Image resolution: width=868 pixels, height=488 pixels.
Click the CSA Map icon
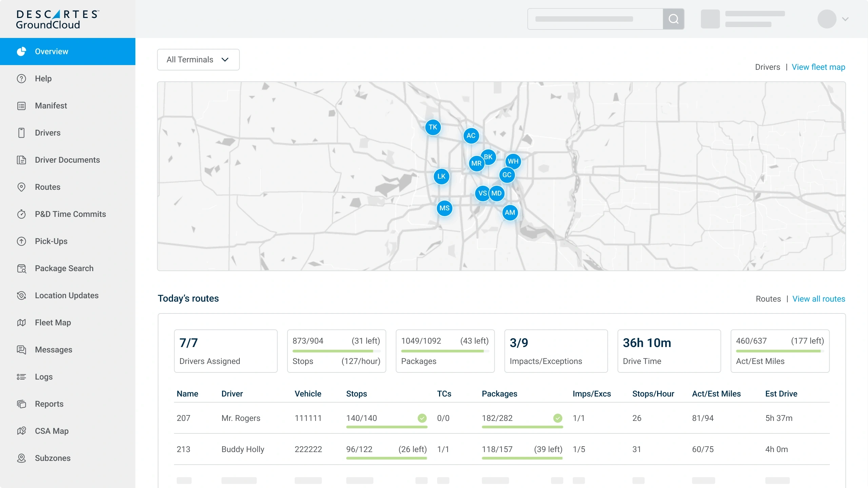pyautogui.click(x=21, y=431)
